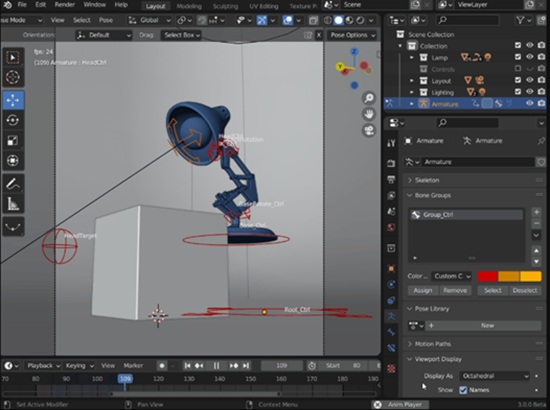550x410 pixels.
Task: Add a new bone group with plus
Action: (536, 212)
